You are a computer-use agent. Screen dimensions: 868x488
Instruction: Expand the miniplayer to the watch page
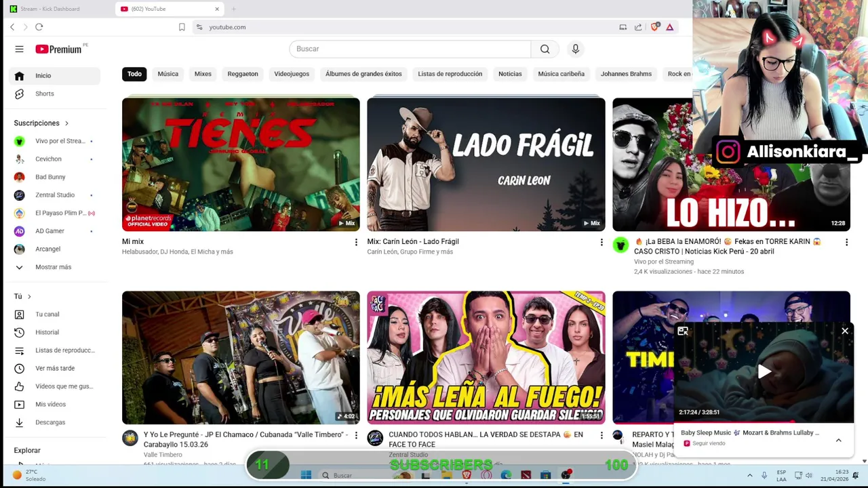[x=683, y=331]
